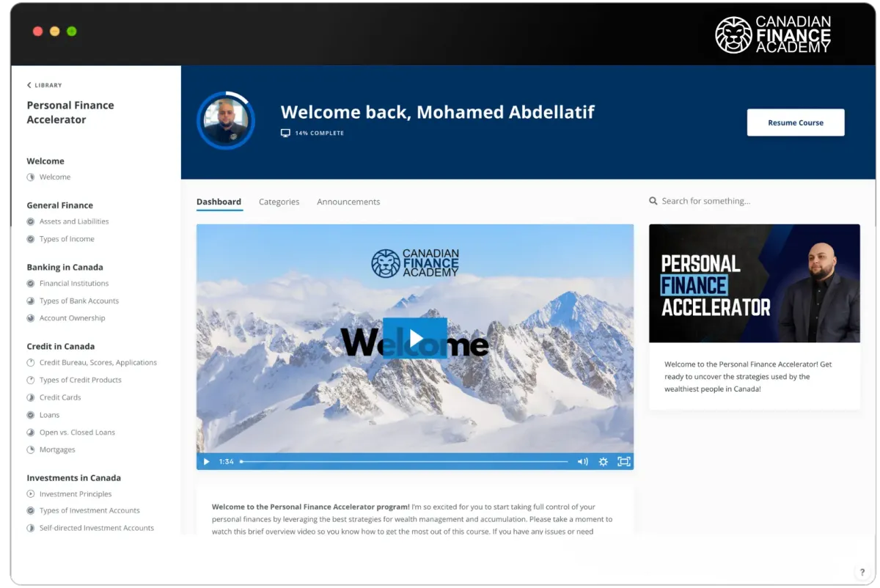Click the search magnifier icon
The image size is (880, 588).
coord(653,201)
